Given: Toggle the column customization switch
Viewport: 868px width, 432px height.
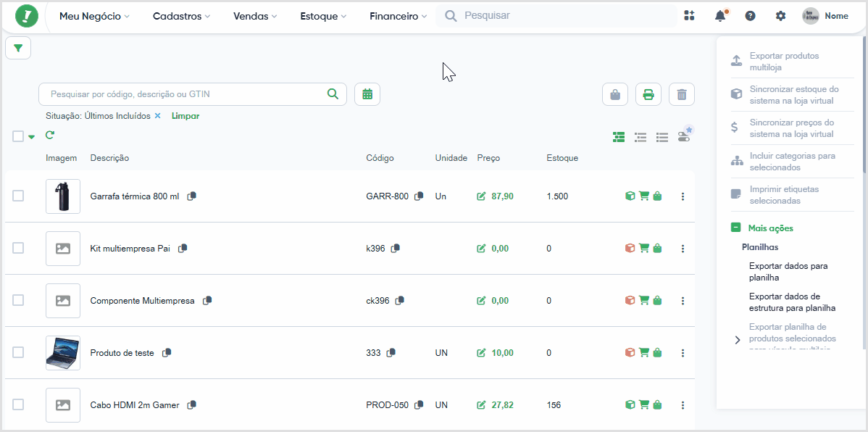Looking at the screenshot, I should point(685,136).
